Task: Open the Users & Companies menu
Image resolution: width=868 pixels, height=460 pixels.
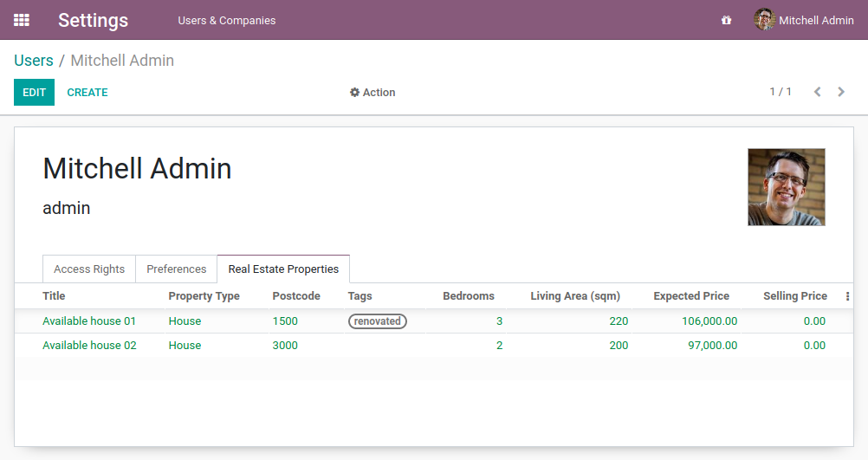Action: click(226, 20)
